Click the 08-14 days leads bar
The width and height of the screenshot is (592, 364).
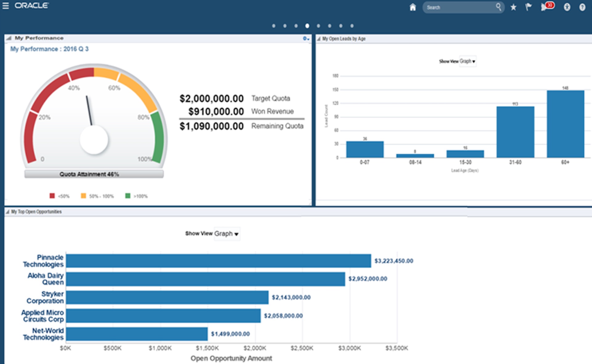pyautogui.click(x=415, y=156)
